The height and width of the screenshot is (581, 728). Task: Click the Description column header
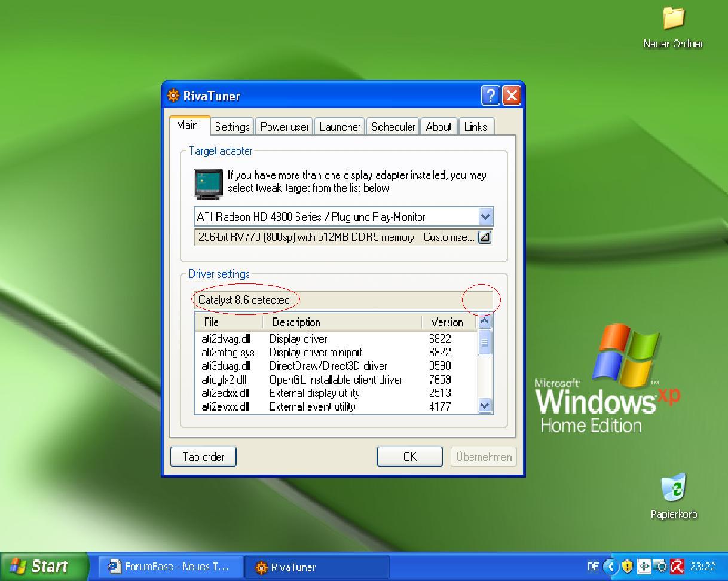click(x=342, y=322)
